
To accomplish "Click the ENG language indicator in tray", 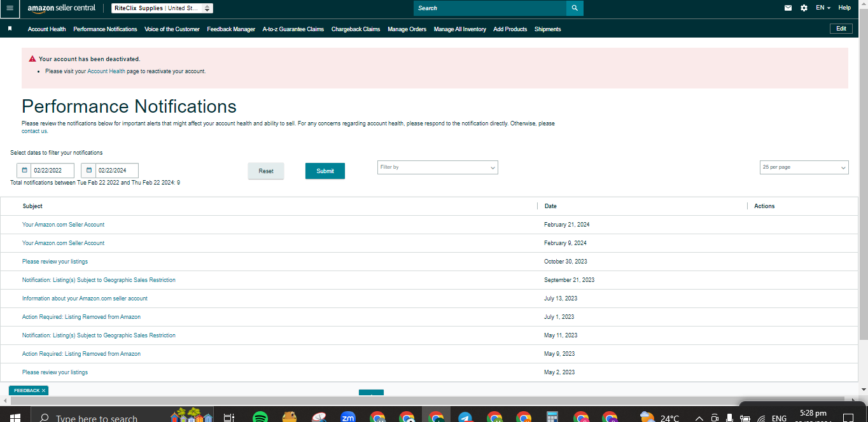I will click(x=779, y=418).
